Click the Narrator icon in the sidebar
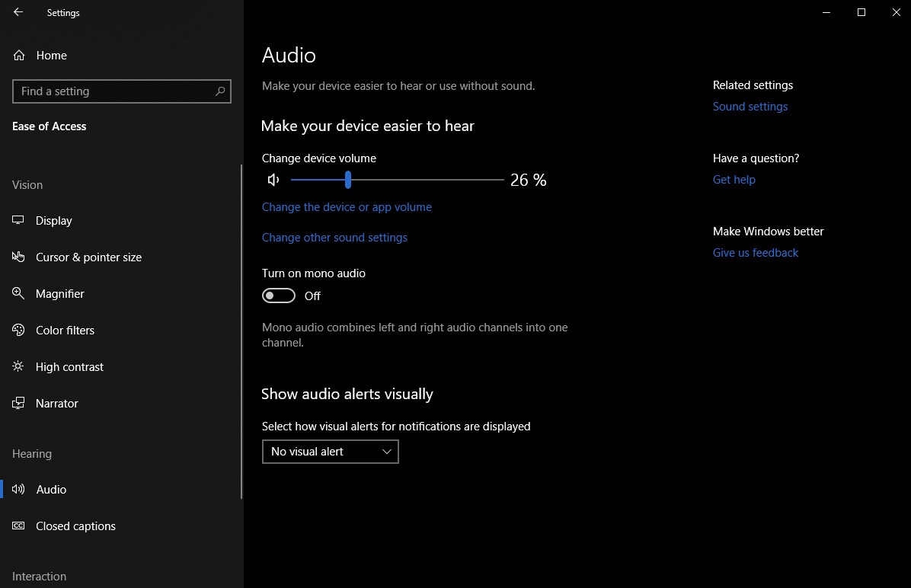Image resolution: width=911 pixels, height=588 pixels. click(18, 403)
